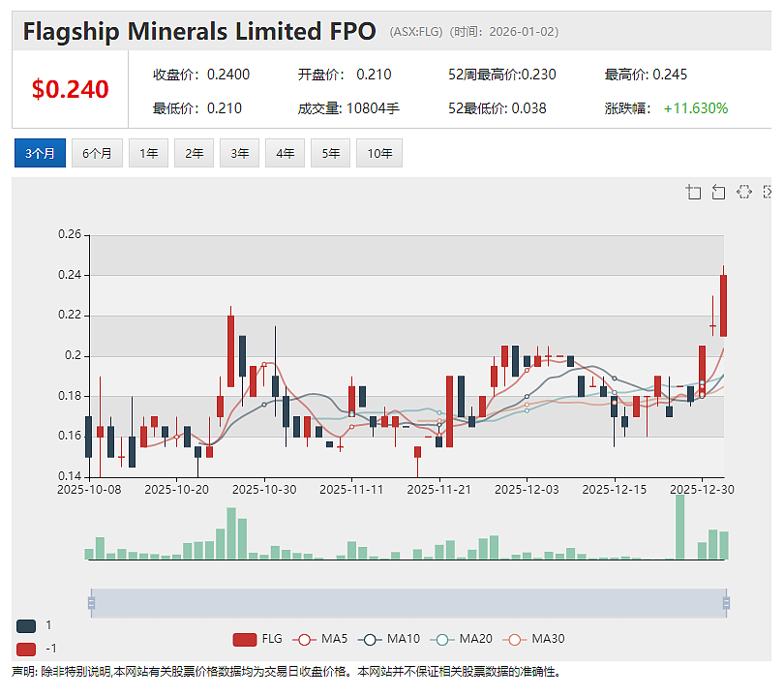Show the 4年 chart range

285,153
